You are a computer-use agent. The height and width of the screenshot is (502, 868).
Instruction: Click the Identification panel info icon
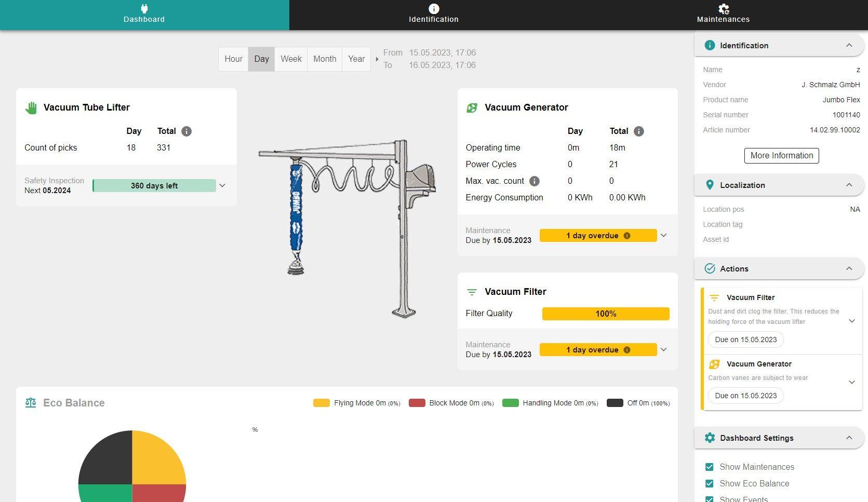coord(710,45)
